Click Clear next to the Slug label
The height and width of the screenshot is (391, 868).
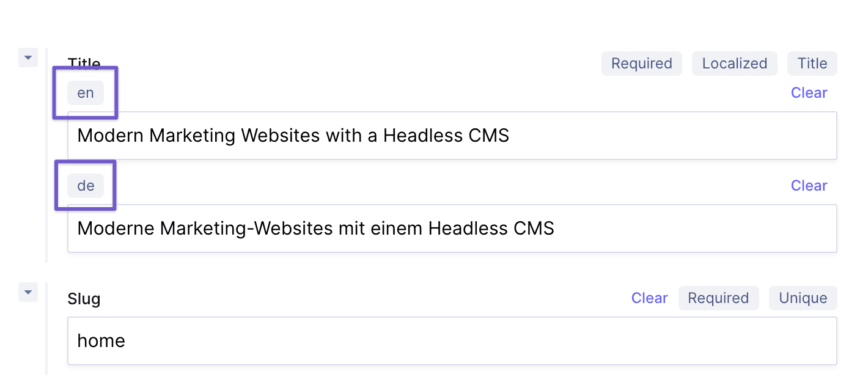click(x=649, y=298)
